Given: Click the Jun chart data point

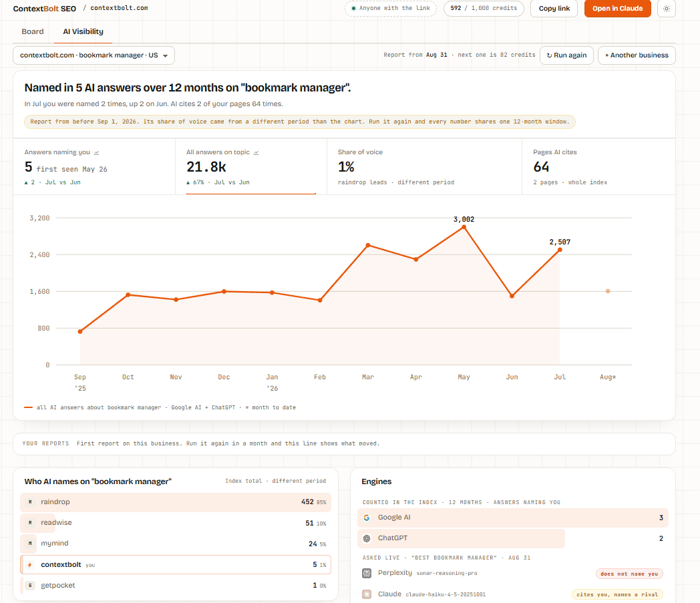Looking at the screenshot, I should point(512,296).
